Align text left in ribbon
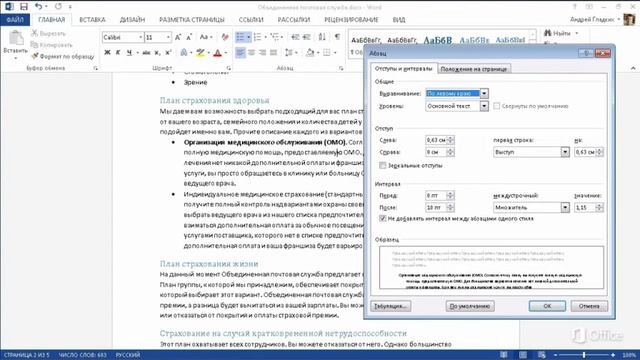 tap(240, 53)
